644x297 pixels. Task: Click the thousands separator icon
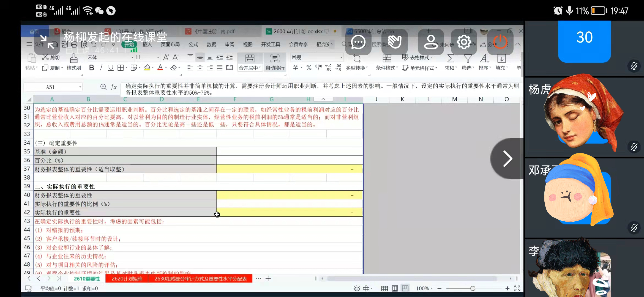pyautogui.click(x=319, y=68)
